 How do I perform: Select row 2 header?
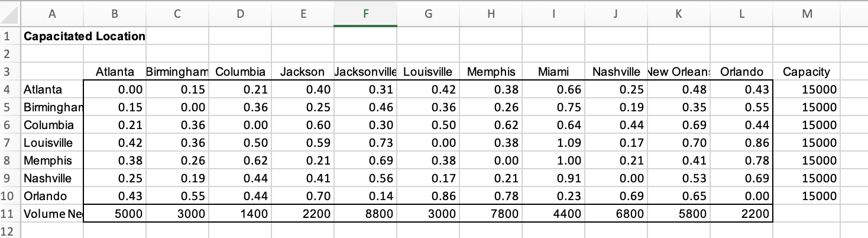(10, 54)
